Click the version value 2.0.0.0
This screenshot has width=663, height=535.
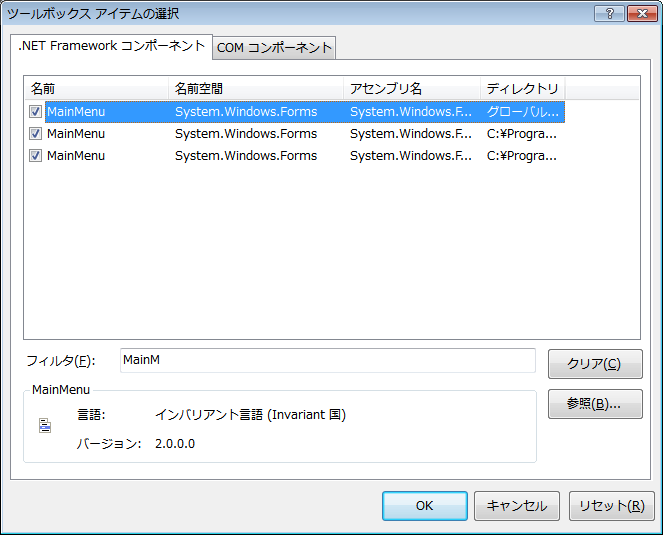175,444
